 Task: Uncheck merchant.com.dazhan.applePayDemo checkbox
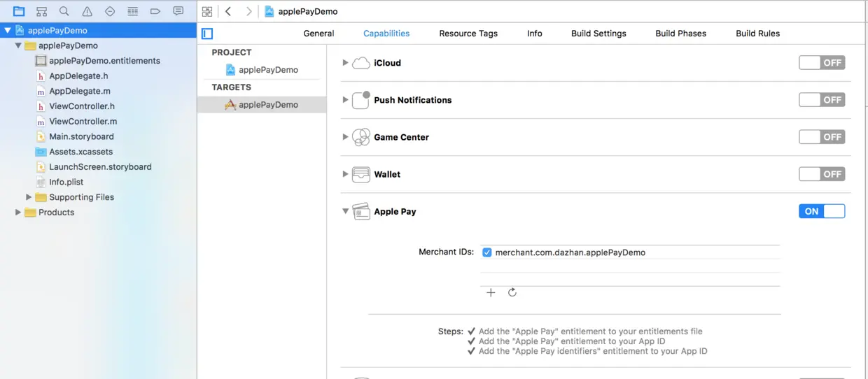coord(487,252)
